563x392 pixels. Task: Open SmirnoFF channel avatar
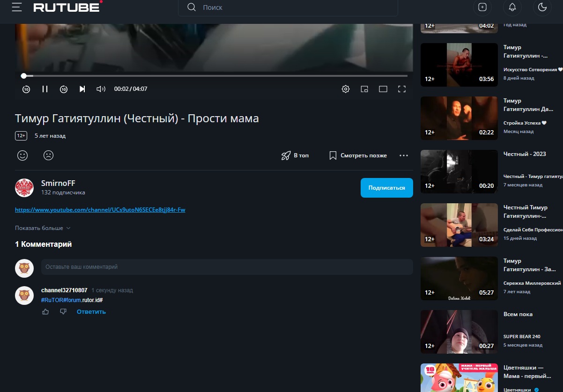(x=24, y=187)
